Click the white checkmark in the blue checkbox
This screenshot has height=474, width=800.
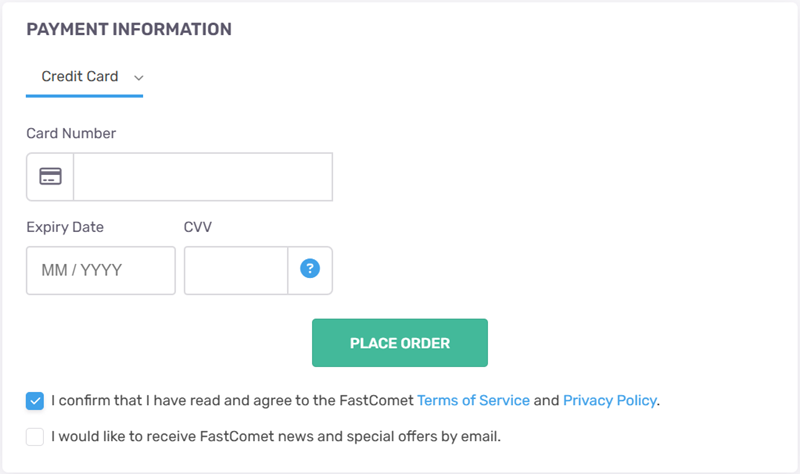(36, 401)
